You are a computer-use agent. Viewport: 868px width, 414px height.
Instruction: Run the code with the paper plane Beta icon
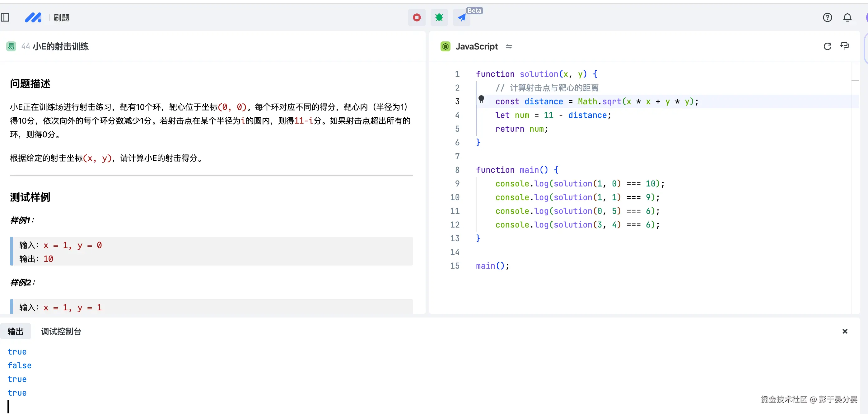tap(462, 17)
